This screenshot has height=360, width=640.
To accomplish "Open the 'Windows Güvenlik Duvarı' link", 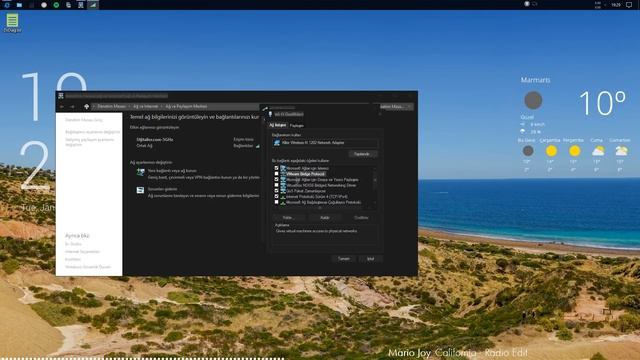I will (88, 267).
